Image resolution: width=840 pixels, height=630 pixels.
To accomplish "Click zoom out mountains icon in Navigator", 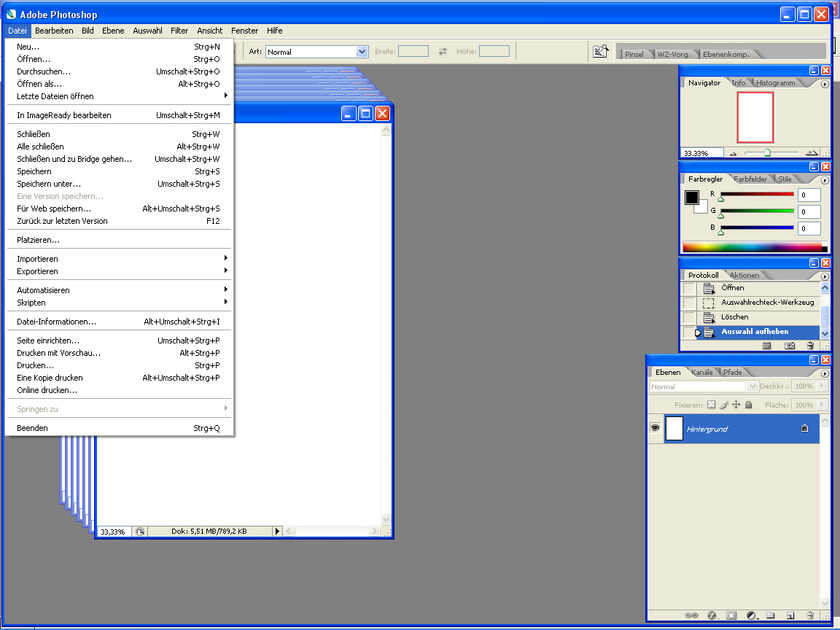I will coord(733,153).
